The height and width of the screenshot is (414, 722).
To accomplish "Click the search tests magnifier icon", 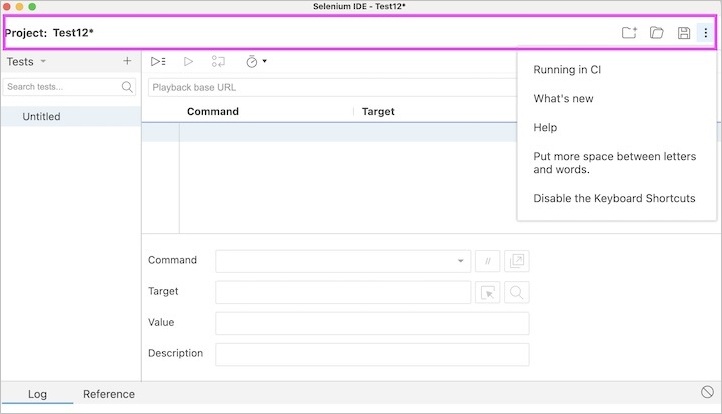I will pyautogui.click(x=127, y=87).
